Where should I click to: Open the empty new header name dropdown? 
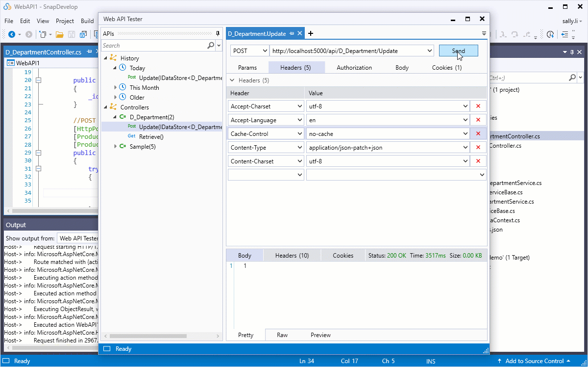(x=299, y=174)
